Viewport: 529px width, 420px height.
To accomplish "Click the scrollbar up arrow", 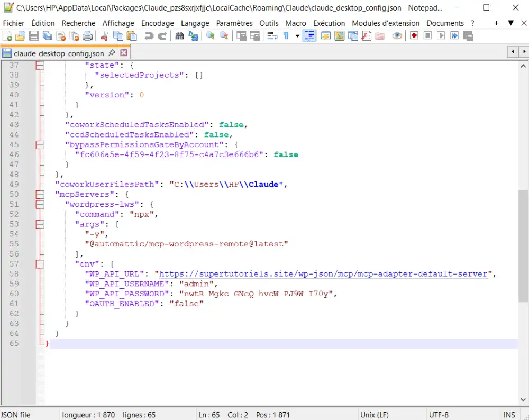I will click(523, 66).
